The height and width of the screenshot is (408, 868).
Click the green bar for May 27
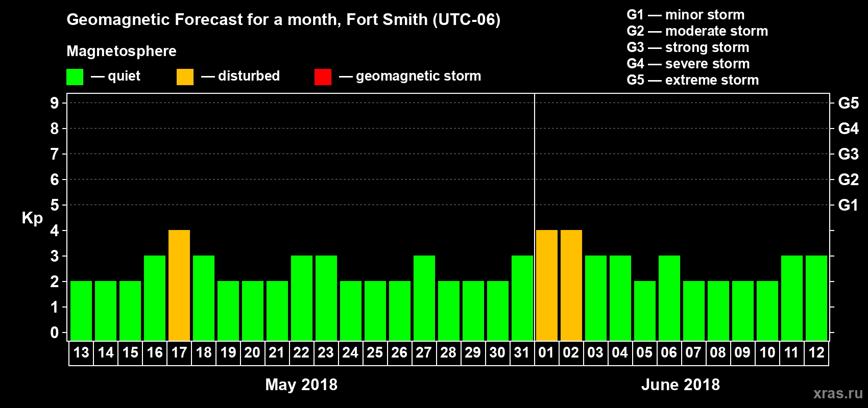(424, 298)
